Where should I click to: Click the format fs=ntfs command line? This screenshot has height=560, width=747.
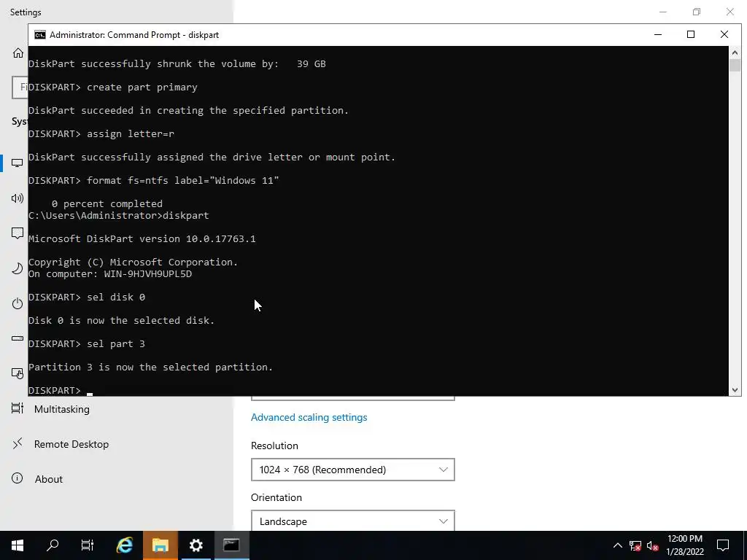[154, 181]
